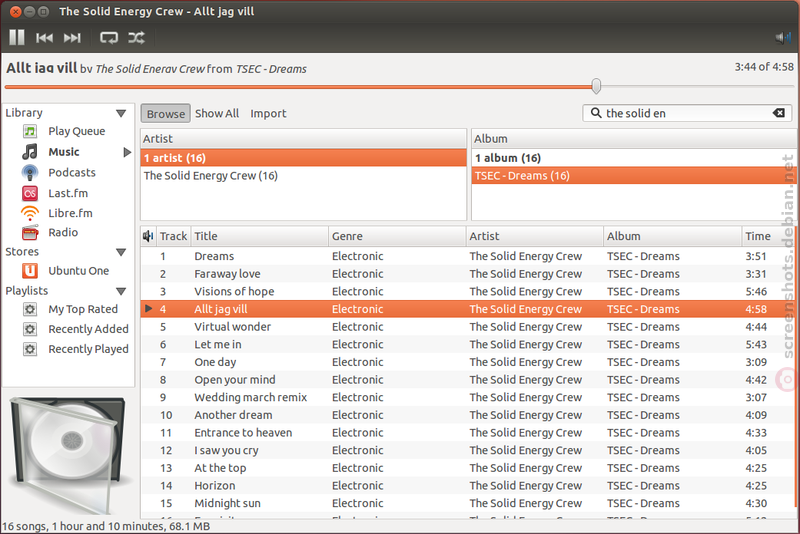This screenshot has width=800, height=534.
Task: Open My Top Rated playlist icon
Action: click(30, 310)
